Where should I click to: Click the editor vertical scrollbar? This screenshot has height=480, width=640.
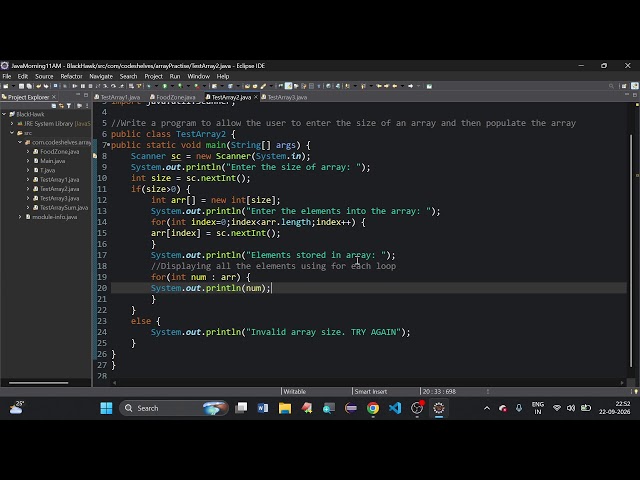pos(631,250)
